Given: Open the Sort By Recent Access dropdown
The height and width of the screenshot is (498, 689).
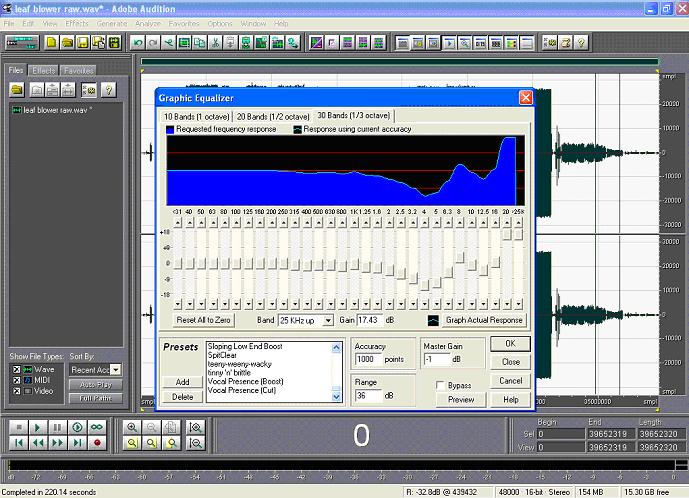Looking at the screenshot, I should (116, 370).
